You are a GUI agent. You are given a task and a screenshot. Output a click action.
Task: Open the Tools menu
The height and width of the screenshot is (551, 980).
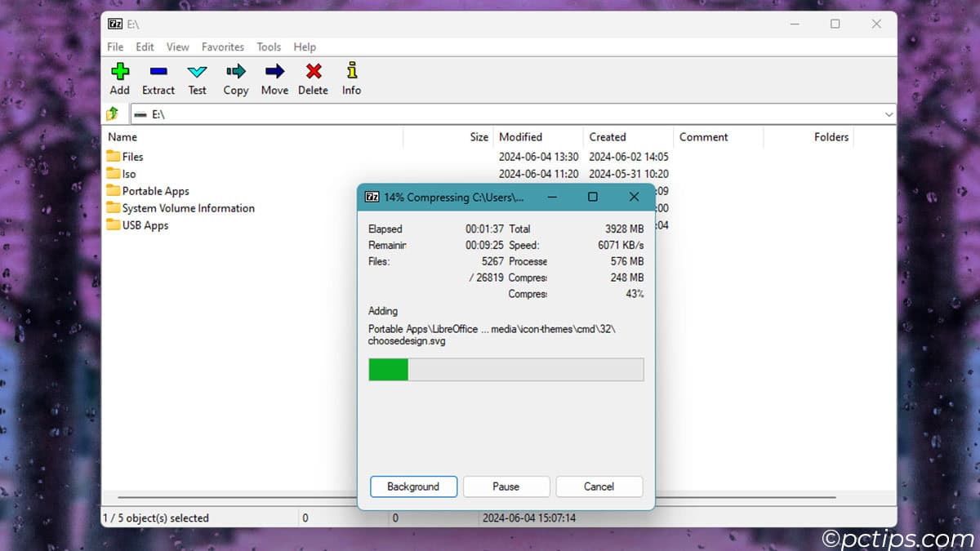click(269, 47)
